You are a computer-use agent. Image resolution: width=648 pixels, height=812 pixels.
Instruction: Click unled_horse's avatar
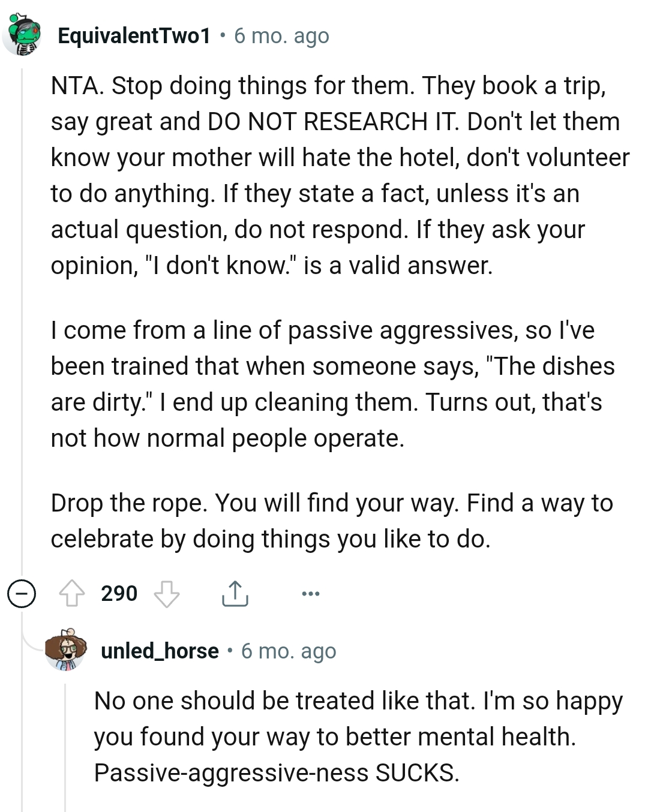66,652
